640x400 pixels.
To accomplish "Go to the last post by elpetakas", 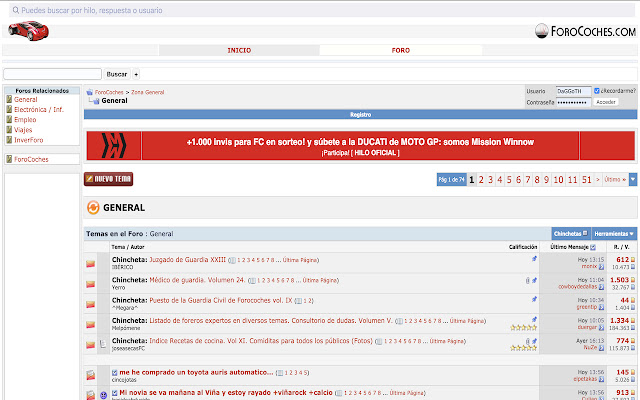I will 601,379.
